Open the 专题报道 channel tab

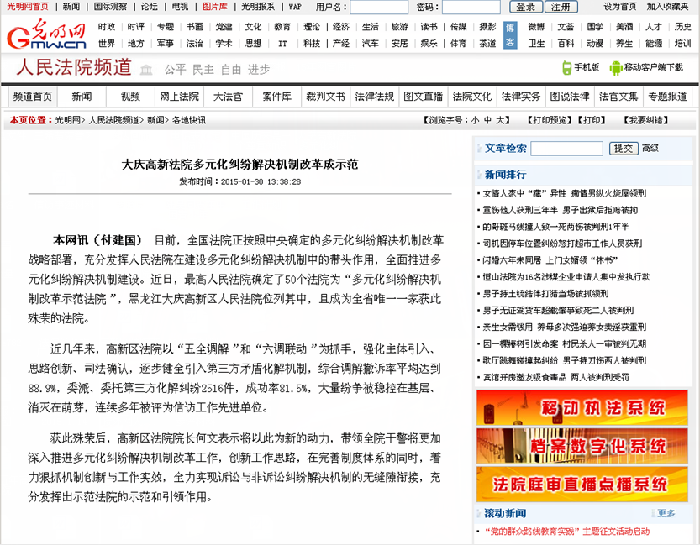pyautogui.click(x=667, y=97)
